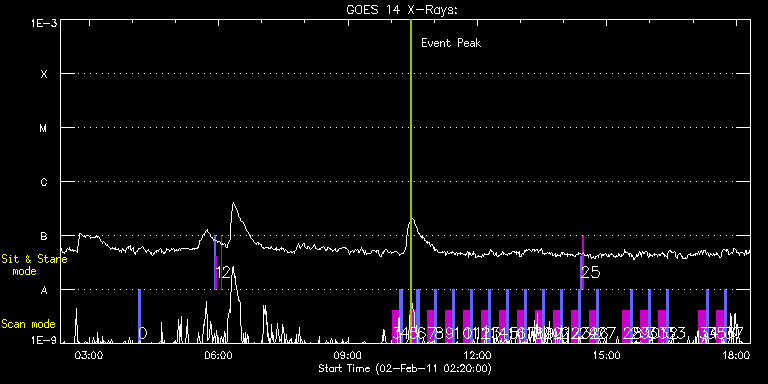
Task: Click the green Event Peak vertical line
Action: coord(411,181)
